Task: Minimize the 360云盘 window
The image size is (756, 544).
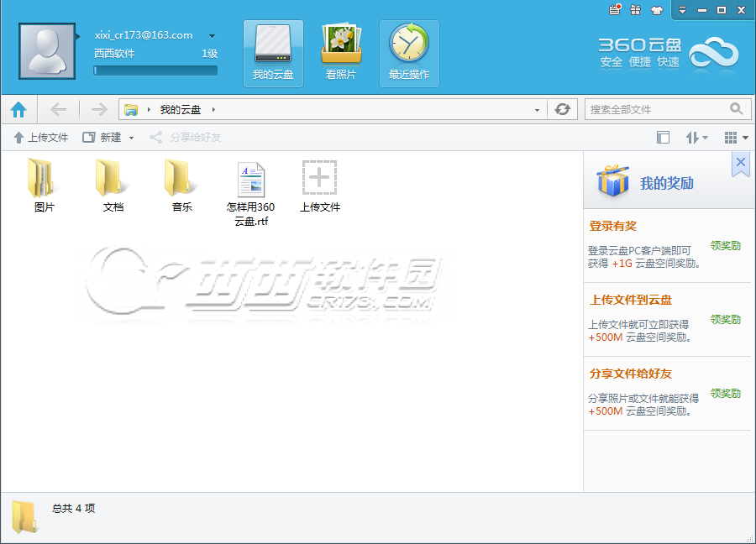Action: (702, 10)
